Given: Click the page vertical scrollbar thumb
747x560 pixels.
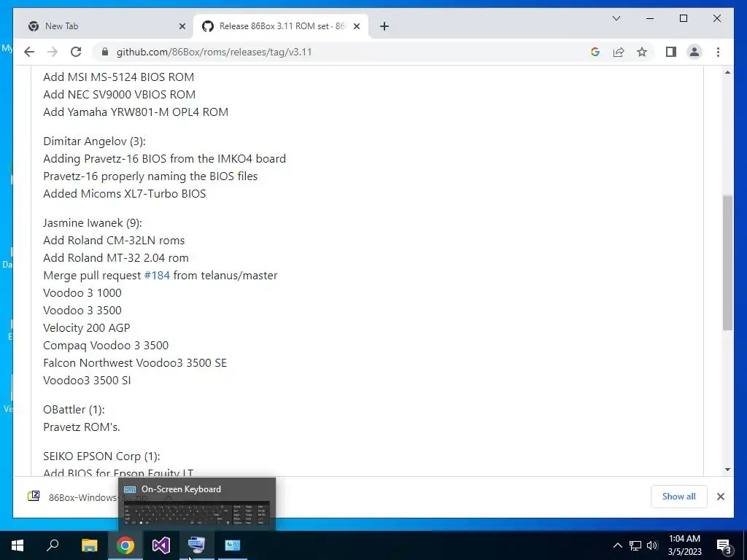Looking at the screenshot, I should 727,262.
